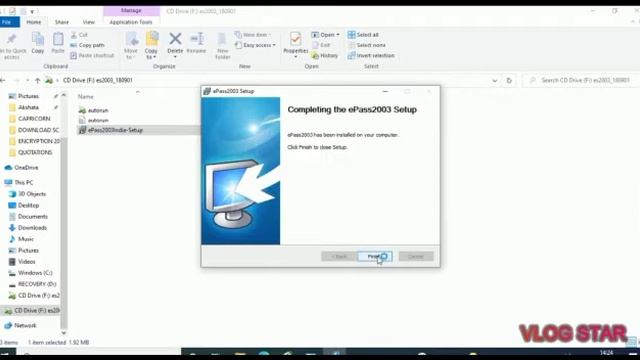Open Application Tools ribbon tab

coord(131,22)
